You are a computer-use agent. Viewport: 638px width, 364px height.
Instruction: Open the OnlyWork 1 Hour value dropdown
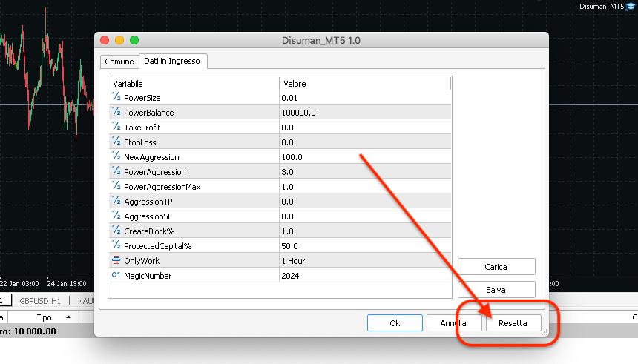[x=365, y=261]
